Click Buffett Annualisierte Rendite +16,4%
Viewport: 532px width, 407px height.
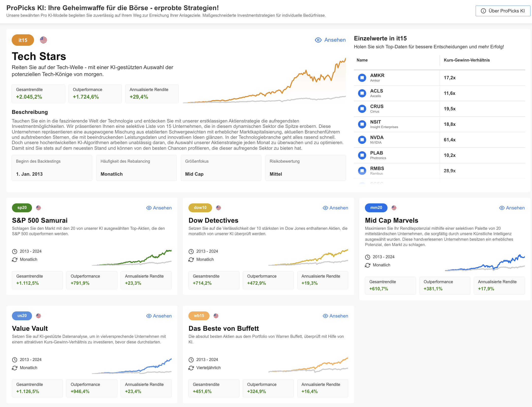[323, 388]
